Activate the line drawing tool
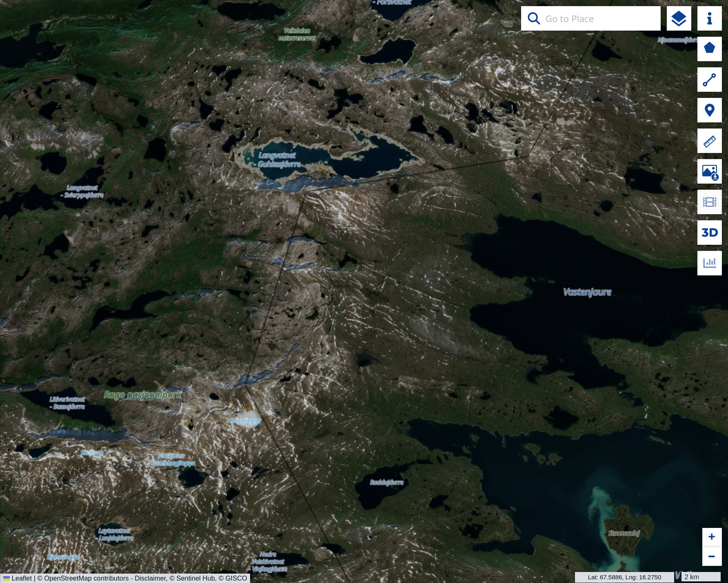Viewport: 728px width, 583px height. coord(709,80)
